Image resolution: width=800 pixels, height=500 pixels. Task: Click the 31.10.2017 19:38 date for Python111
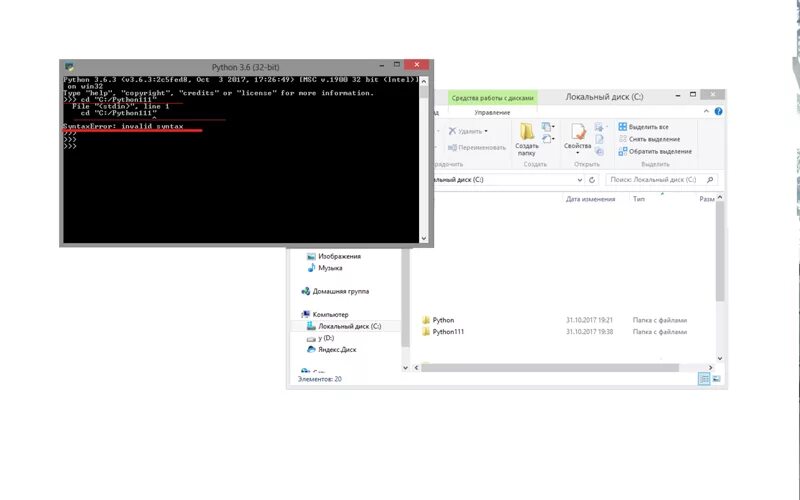pos(589,332)
